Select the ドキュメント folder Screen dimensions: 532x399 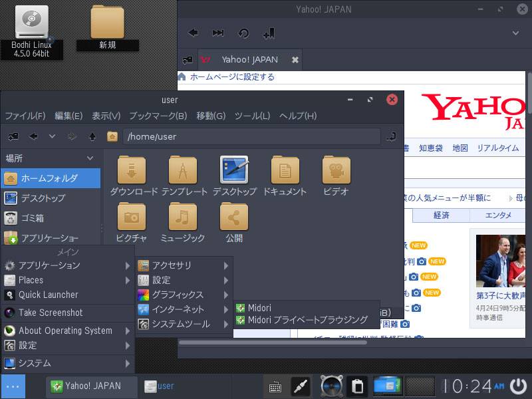click(285, 176)
